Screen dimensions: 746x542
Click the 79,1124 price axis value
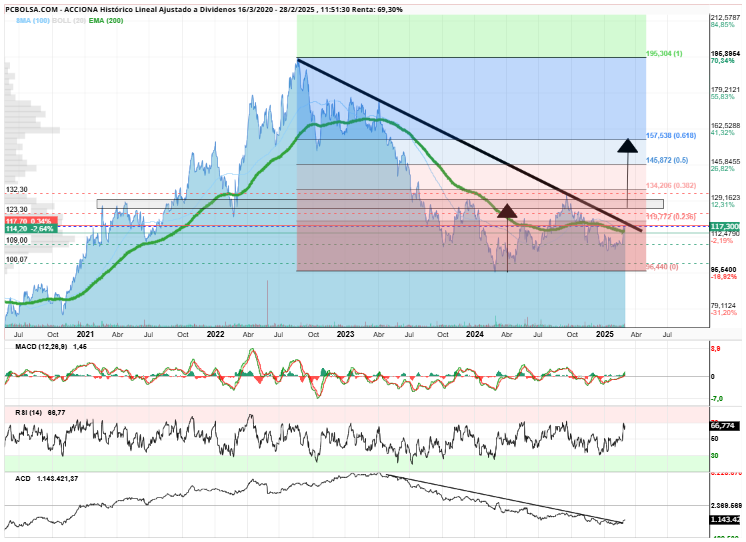(x=723, y=305)
